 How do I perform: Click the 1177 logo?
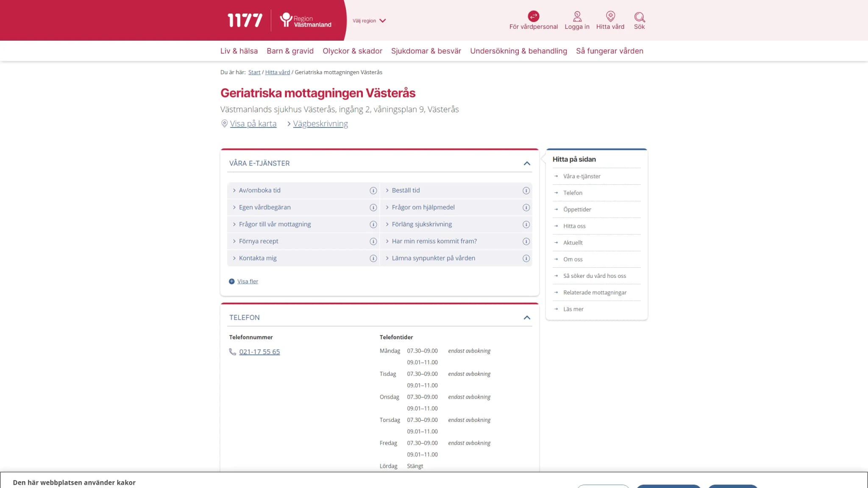[245, 20]
